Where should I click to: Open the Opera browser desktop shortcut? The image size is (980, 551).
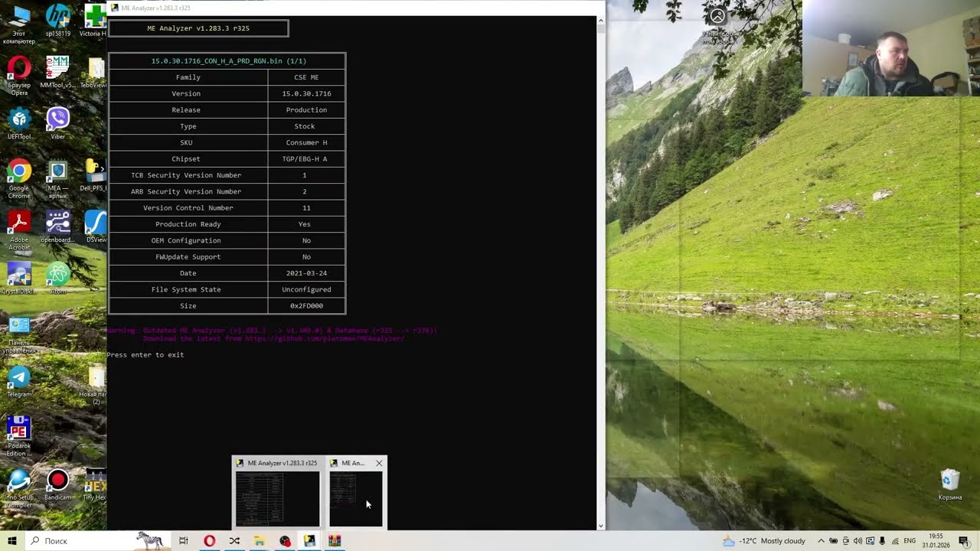click(19, 75)
